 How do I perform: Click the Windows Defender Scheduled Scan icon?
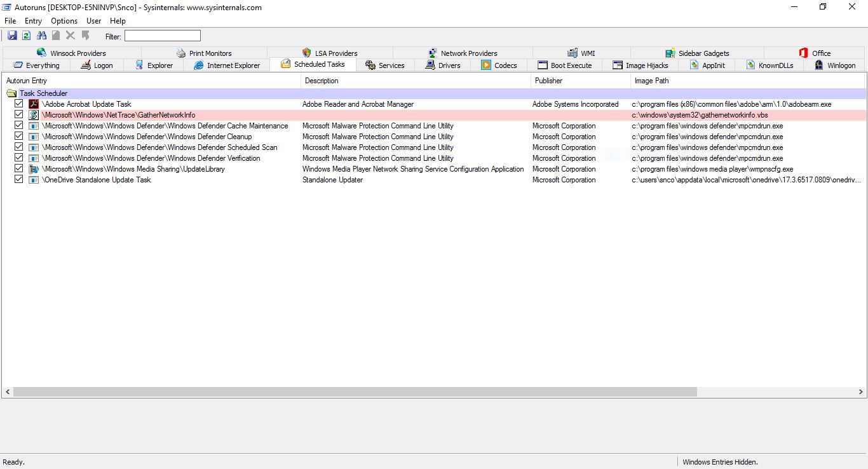coord(34,147)
